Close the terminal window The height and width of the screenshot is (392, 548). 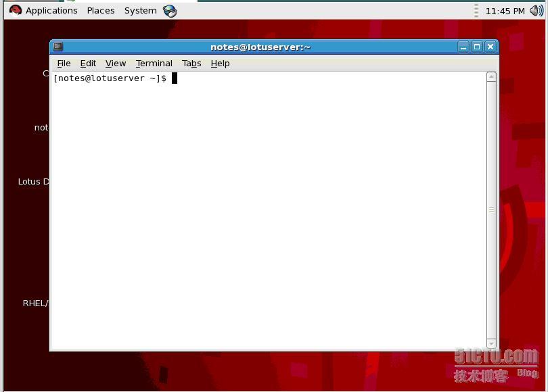(x=490, y=47)
